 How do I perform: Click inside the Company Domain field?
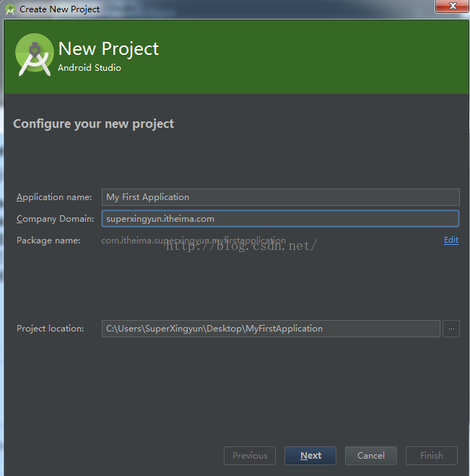coord(280,219)
